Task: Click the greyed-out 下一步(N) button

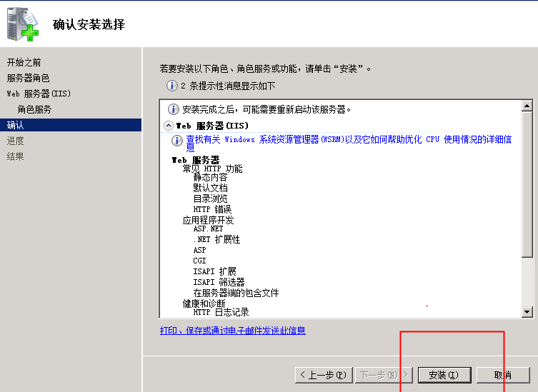Action: 384,375
